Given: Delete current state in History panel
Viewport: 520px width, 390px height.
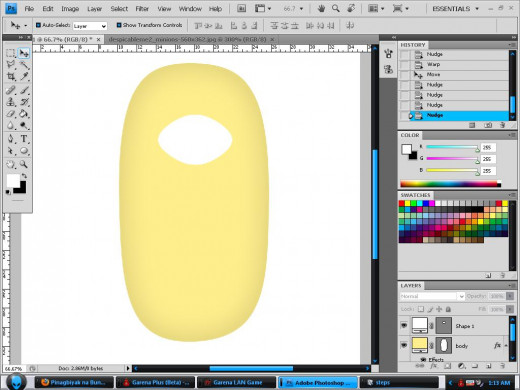Looking at the screenshot, I should (x=502, y=125).
